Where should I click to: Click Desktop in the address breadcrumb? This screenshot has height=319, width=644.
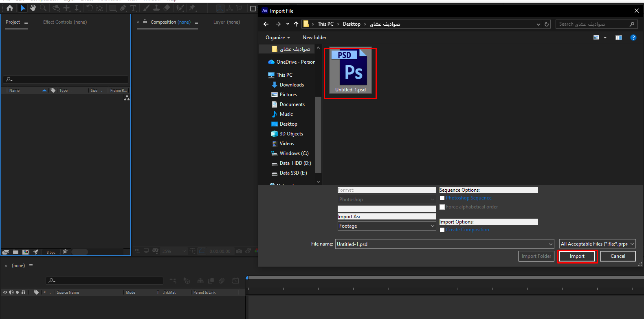tap(352, 24)
